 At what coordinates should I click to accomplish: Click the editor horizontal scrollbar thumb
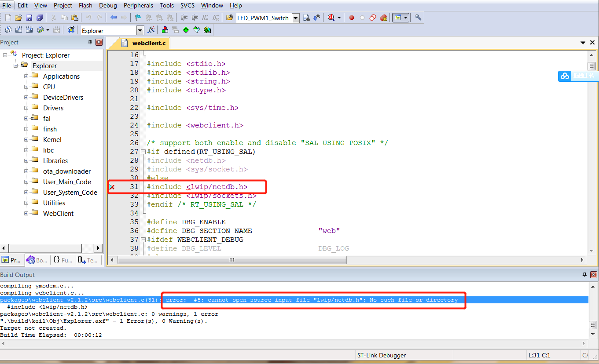tap(232, 260)
